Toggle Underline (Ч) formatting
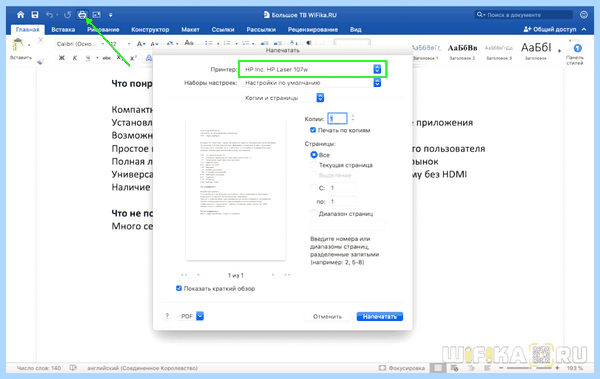Image resolution: width=600 pixels, height=379 pixels. coord(88,58)
